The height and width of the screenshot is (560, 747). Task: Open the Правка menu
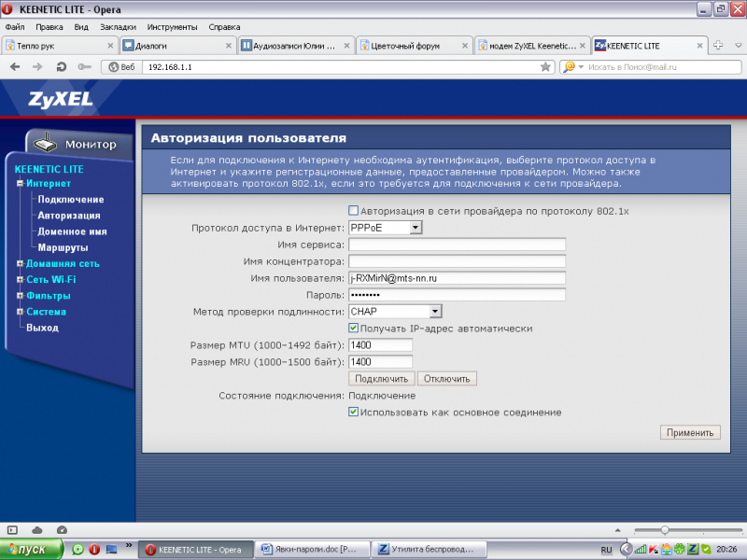tap(49, 27)
